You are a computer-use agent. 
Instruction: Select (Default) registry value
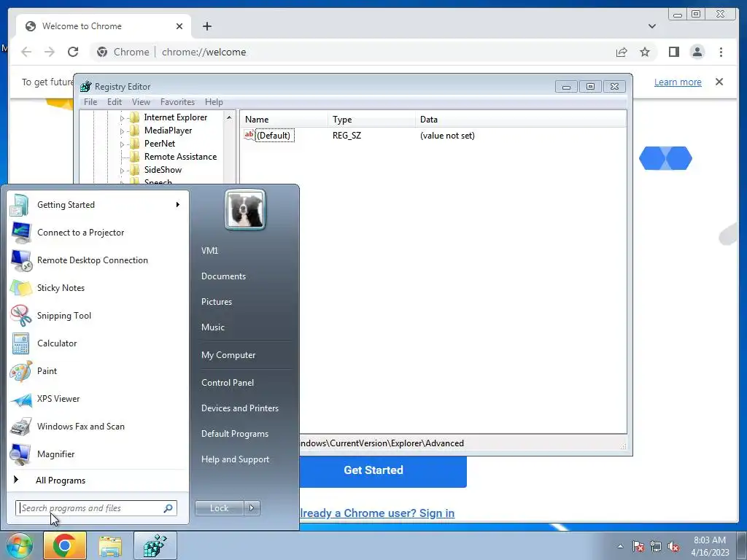click(x=273, y=136)
